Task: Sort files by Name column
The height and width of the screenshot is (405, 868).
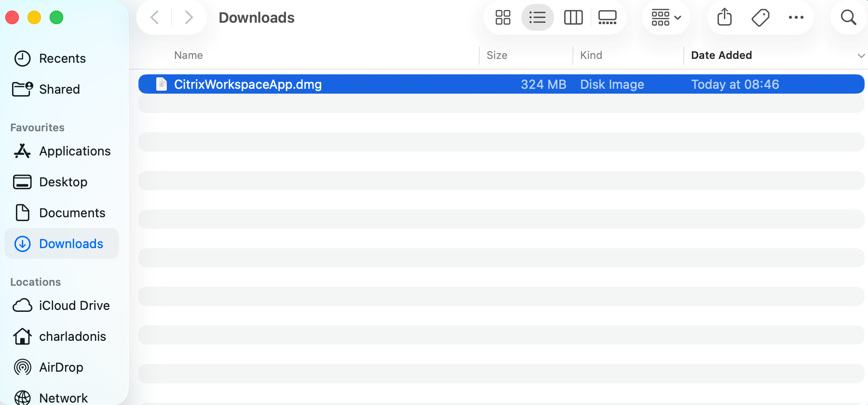Action: coord(189,56)
